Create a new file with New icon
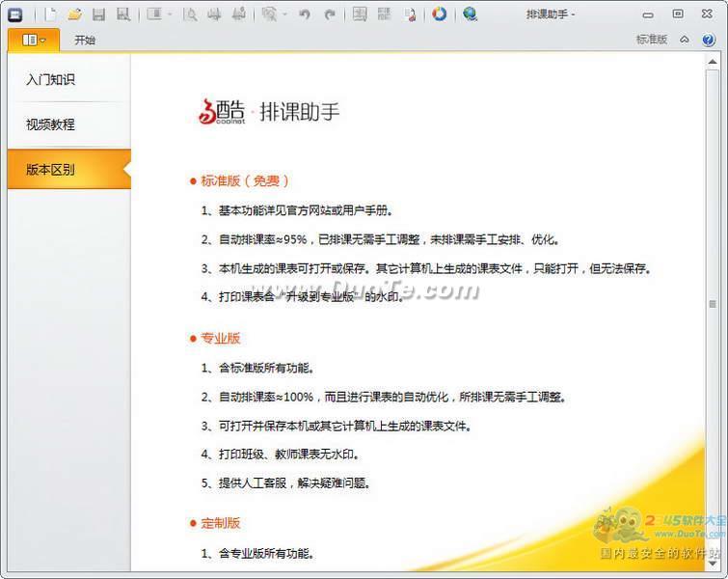This screenshot has width=728, height=579. (x=50, y=14)
